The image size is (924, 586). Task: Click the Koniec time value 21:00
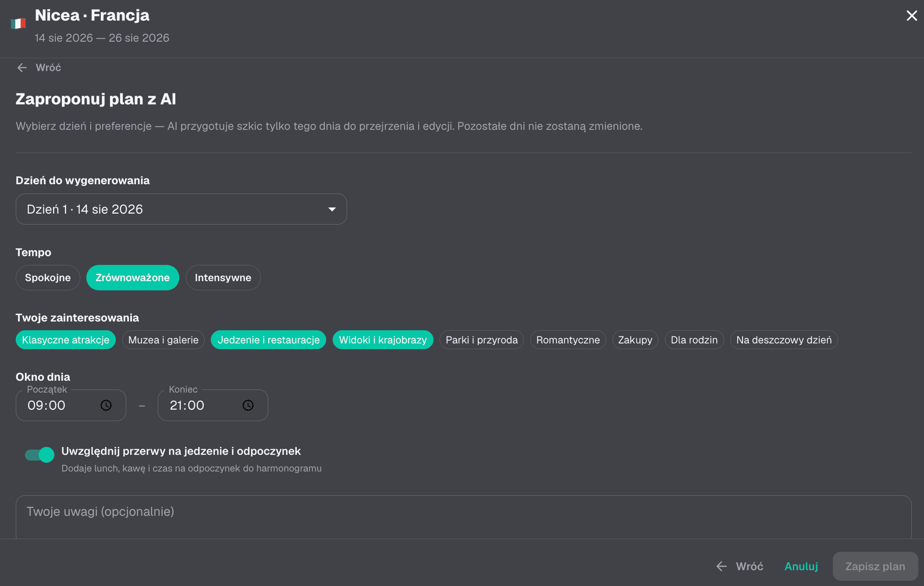[x=187, y=405]
